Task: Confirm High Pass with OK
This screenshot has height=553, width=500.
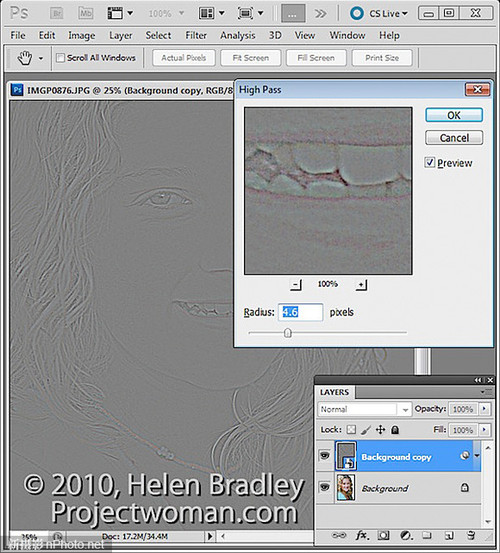Action: point(454,115)
